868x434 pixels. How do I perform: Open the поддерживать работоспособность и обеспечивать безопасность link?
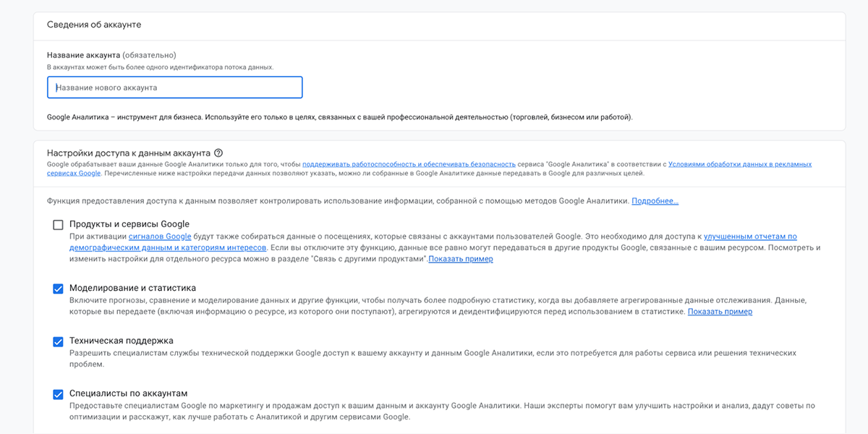[409, 164]
